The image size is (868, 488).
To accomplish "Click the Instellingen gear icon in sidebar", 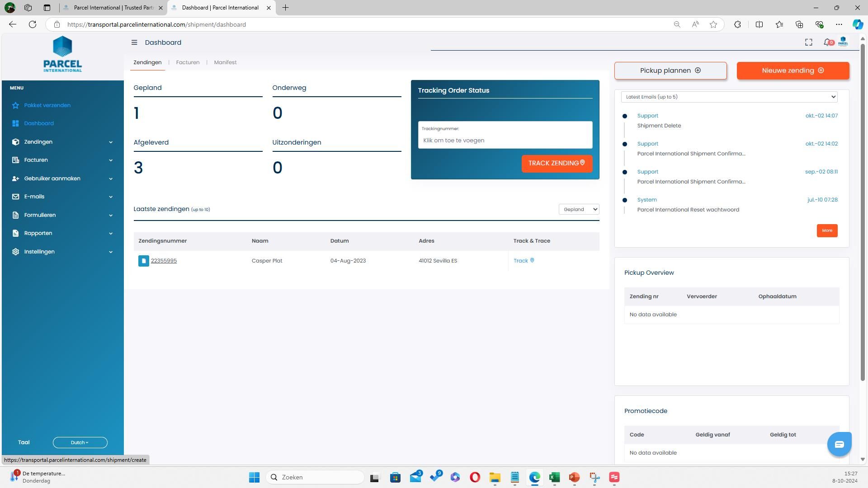I will coord(15,252).
